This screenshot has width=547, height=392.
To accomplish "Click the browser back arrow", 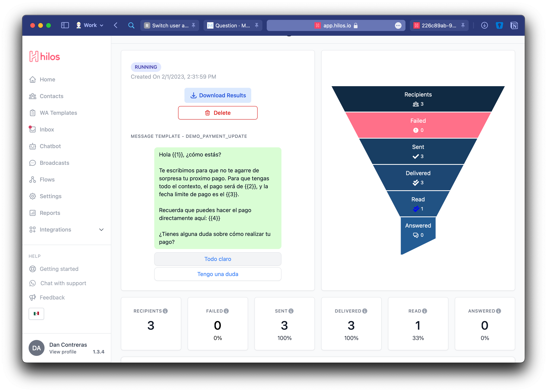I will pyautogui.click(x=116, y=25).
